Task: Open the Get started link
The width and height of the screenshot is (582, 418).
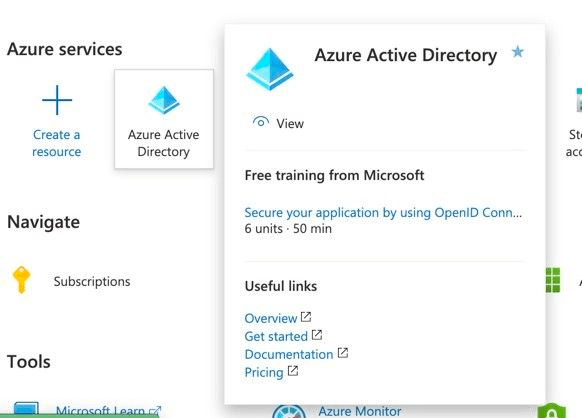Action: pyautogui.click(x=276, y=336)
